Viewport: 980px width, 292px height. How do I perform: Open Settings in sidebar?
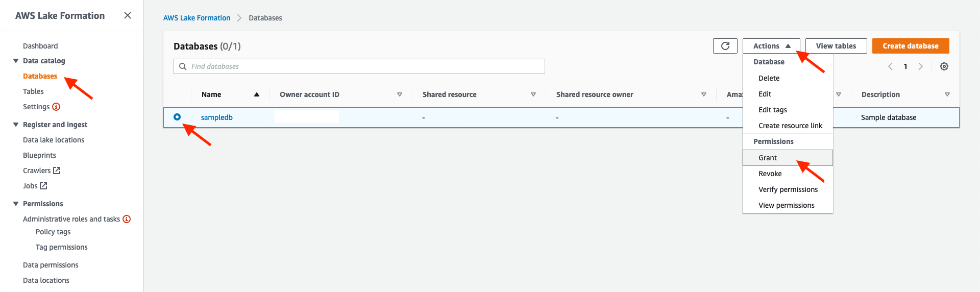[36, 107]
